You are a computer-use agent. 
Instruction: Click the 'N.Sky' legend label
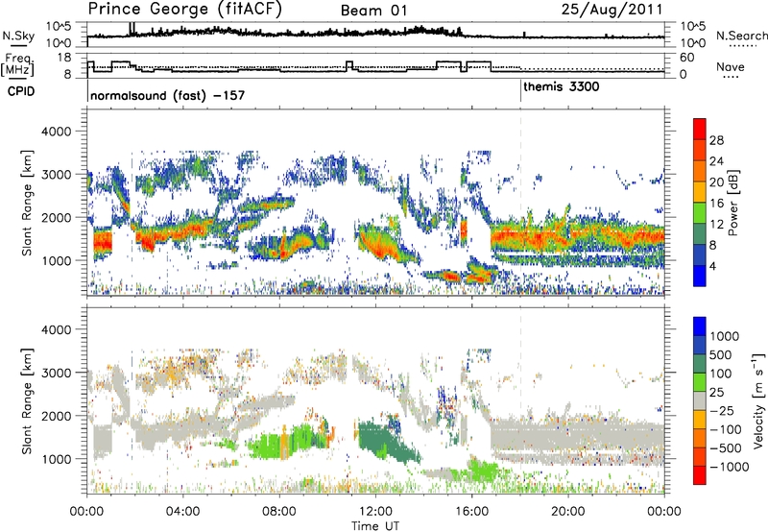[18, 36]
